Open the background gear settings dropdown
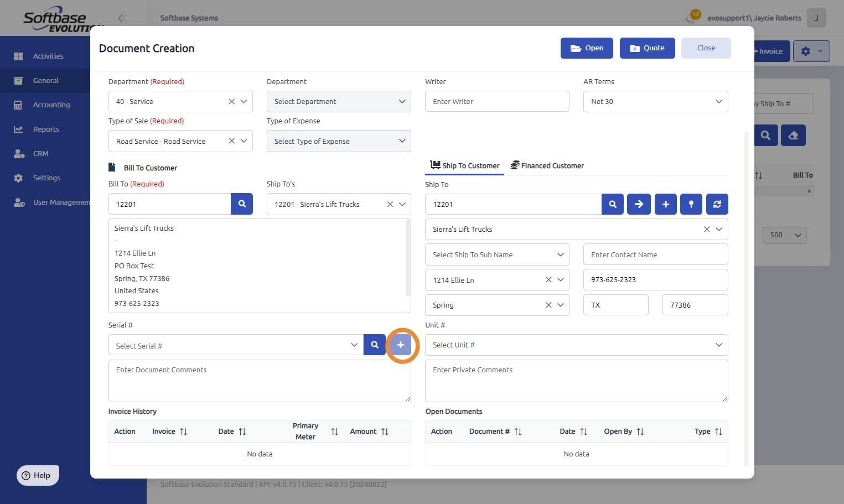 point(811,51)
